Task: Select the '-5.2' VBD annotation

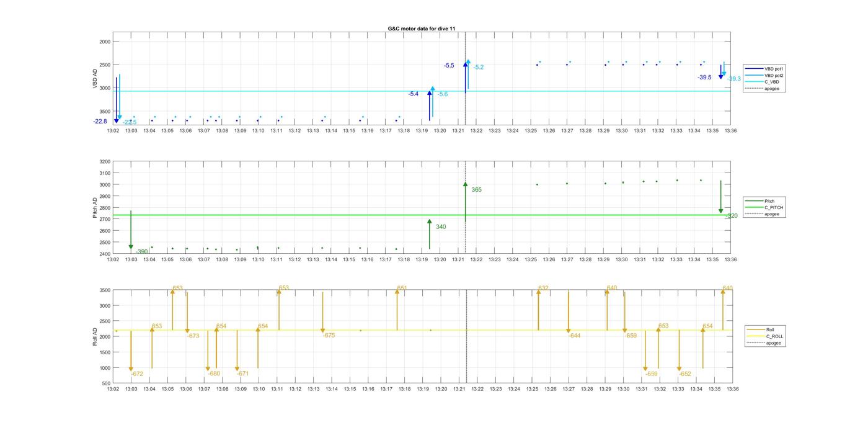Action: coord(478,67)
